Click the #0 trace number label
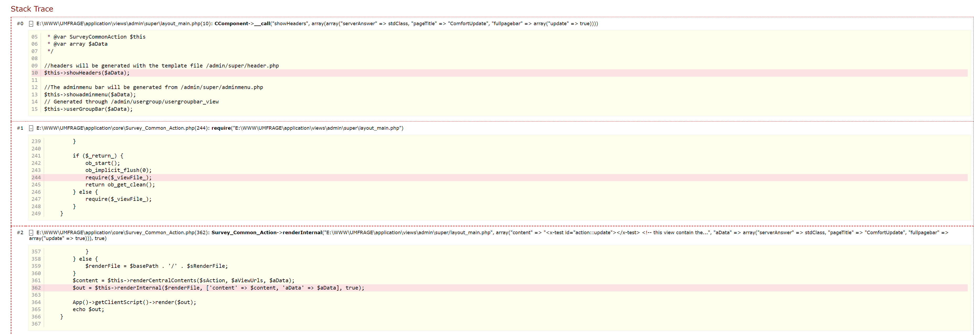This screenshot has width=980, height=335. coord(20,24)
